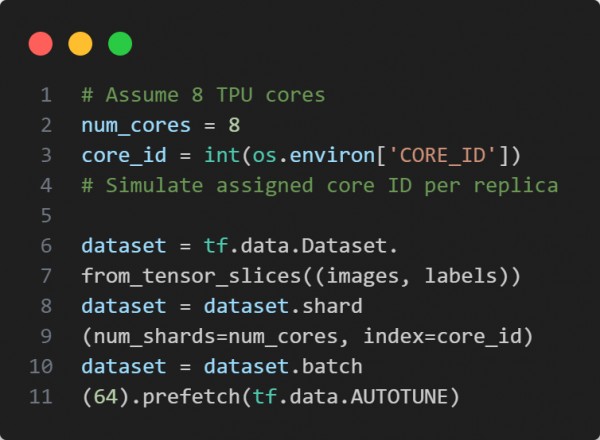Click index=core_id argument on line 9
This screenshot has height=440, width=600.
point(442,337)
